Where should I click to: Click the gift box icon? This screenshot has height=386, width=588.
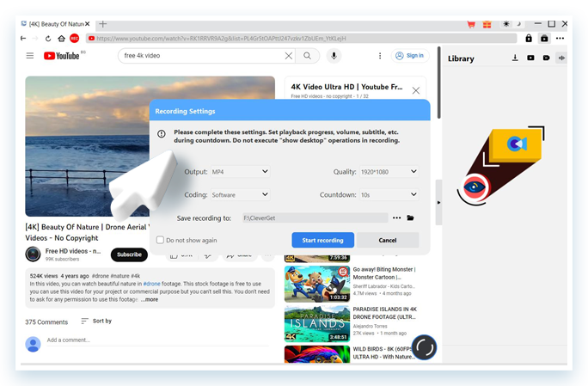[x=487, y=24]
